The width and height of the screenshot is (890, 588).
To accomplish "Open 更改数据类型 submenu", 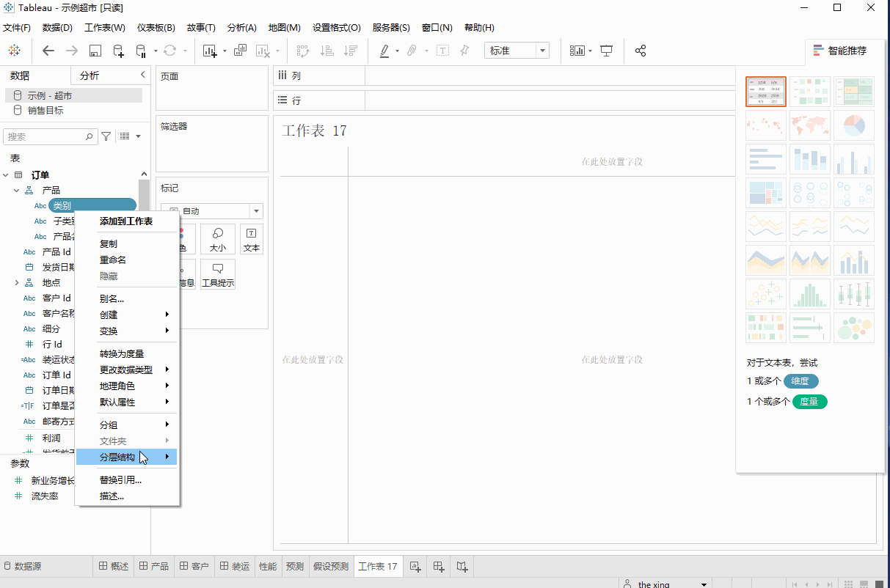I will click(x=126, y=370).
